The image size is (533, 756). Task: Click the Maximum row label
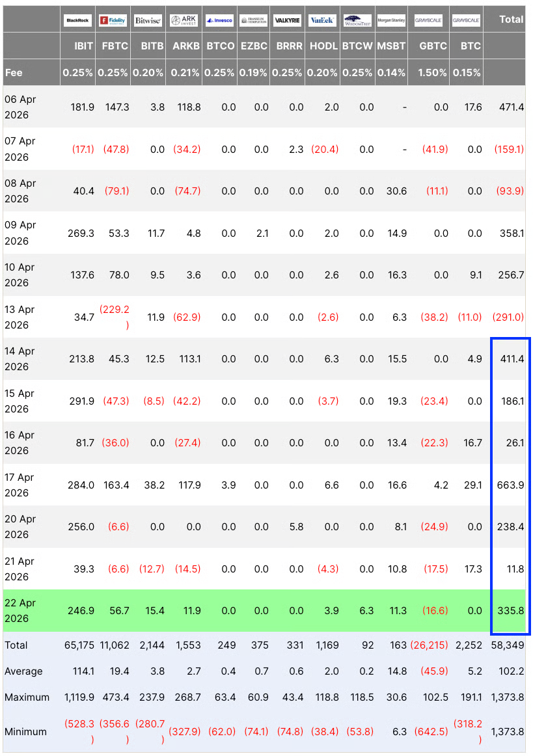pyautogui.click(x=27, y=697)
